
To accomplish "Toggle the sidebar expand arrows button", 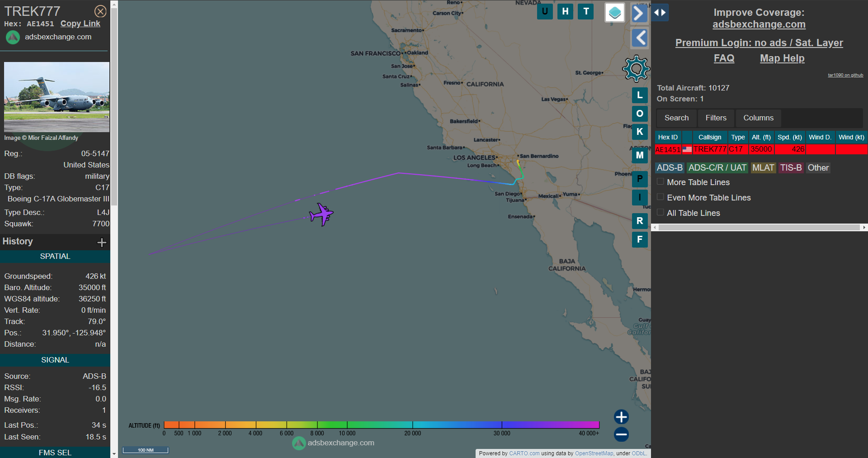I will coord(660,13).
